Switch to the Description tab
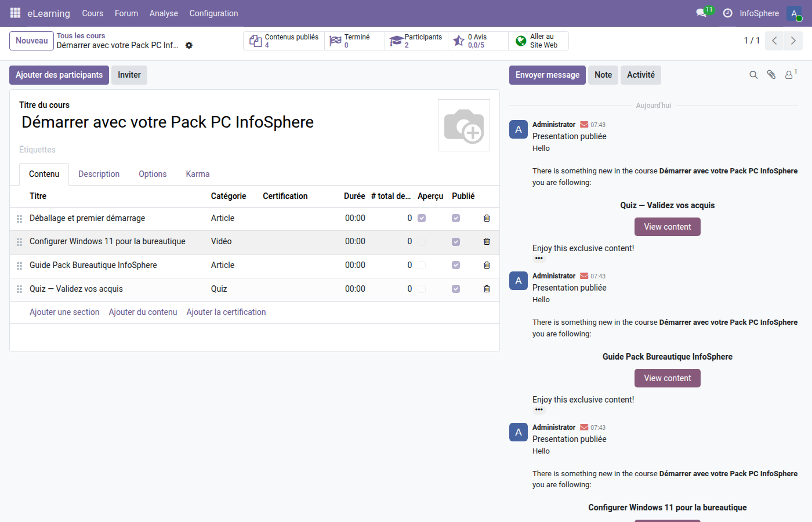 (99, 173)
